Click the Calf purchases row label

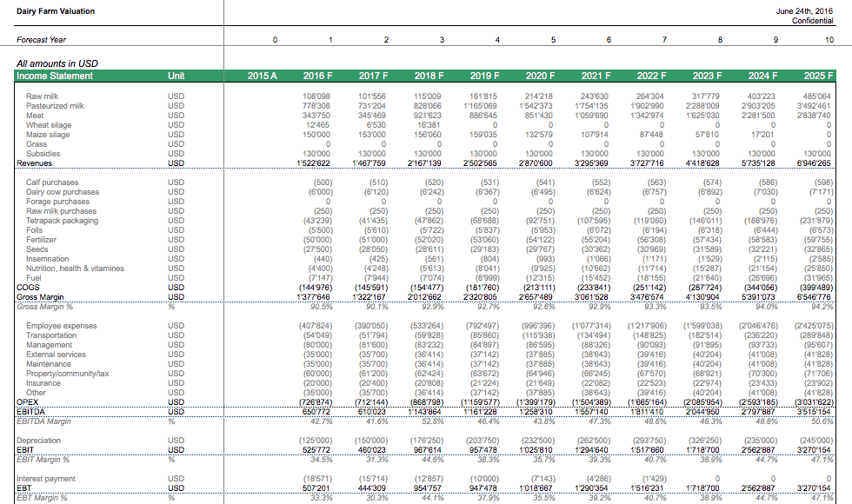click(x=52, y=182)
